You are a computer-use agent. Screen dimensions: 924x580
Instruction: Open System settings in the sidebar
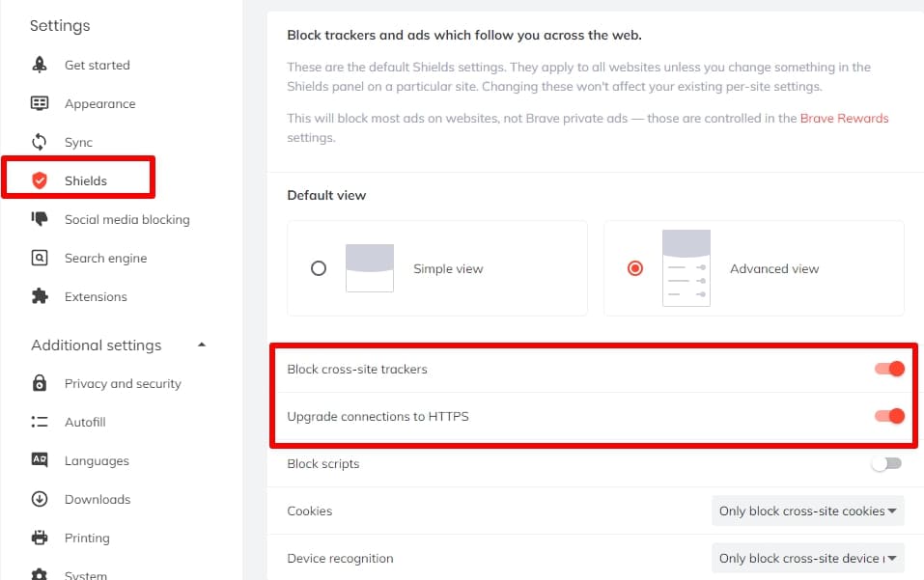click(x=86, y=575)
